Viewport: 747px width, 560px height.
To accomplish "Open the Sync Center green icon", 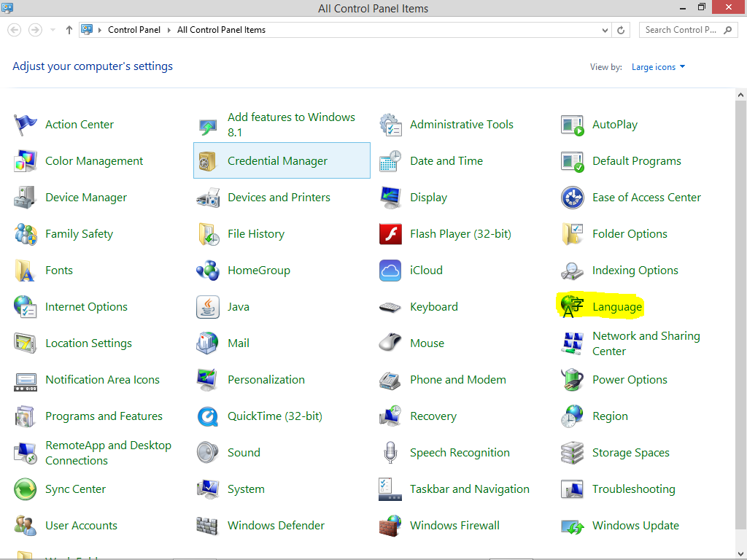I will pos(26,489).
